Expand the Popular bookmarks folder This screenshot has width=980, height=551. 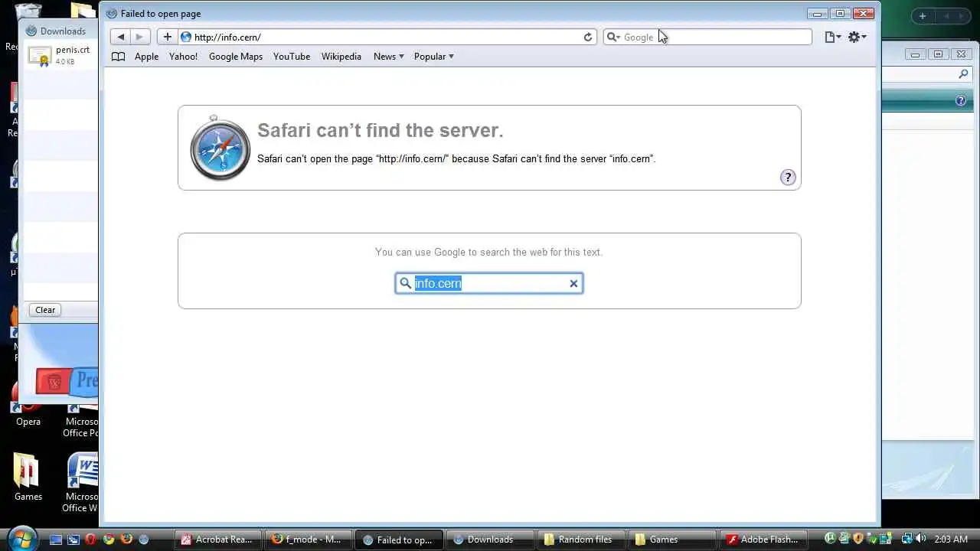[x=434, y=57]
